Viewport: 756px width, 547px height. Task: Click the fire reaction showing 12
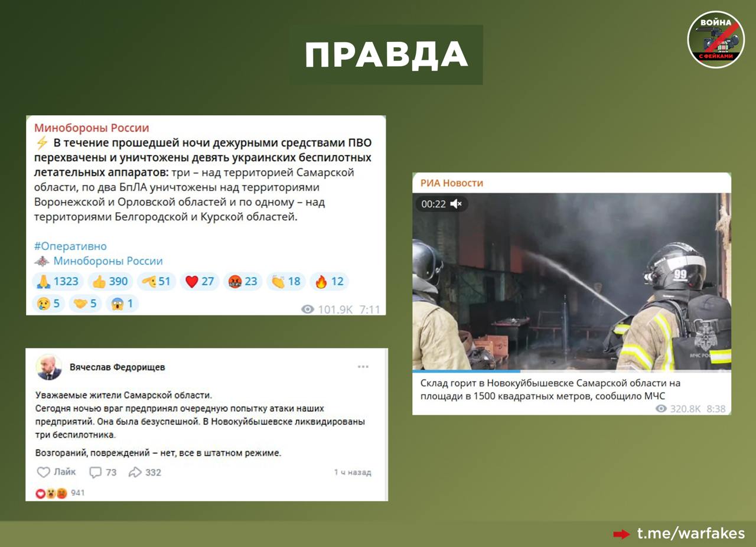(x=329, y=282)
